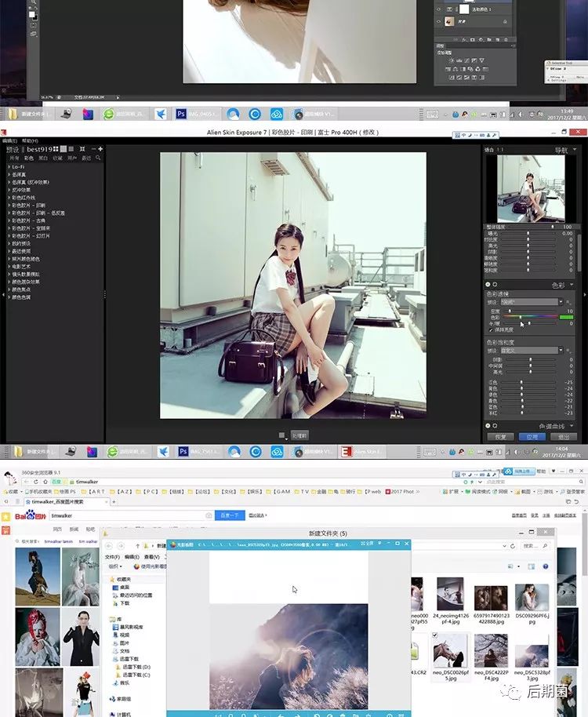588x717 pixels.
Task: Click the navigator preview thumbnail
Action: [531, 189]
